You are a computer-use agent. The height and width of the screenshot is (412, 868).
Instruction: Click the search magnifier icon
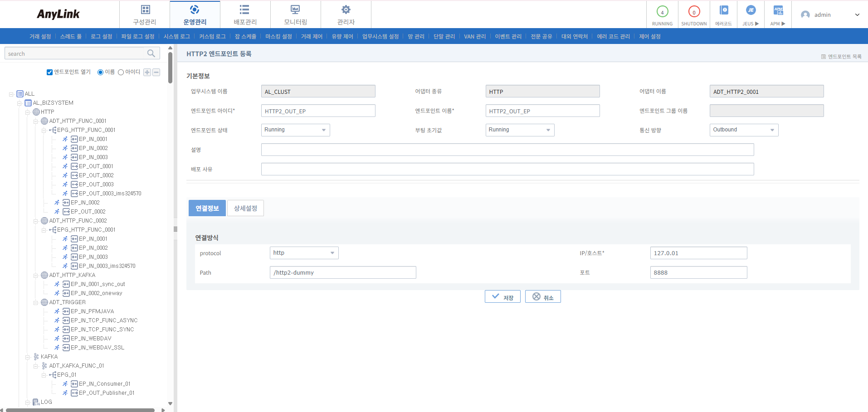click(151, 53)
